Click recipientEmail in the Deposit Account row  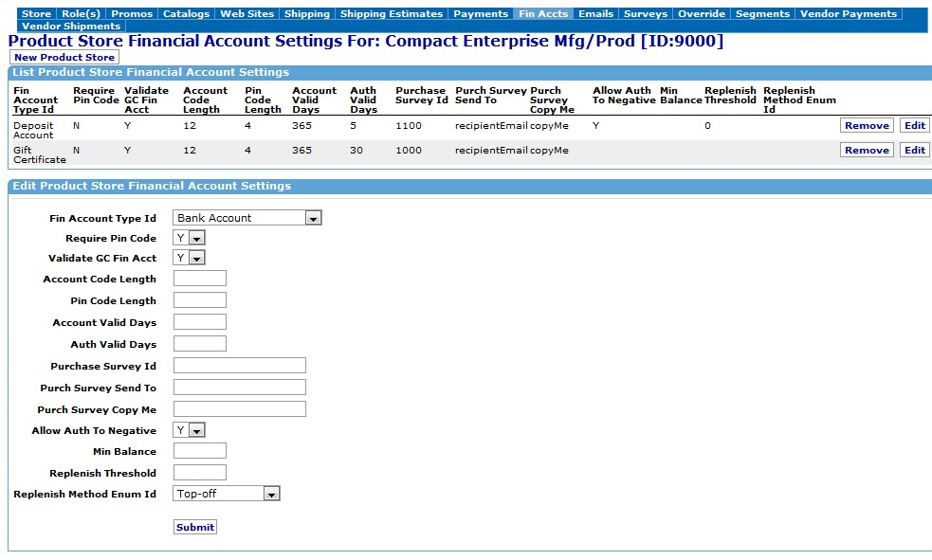[x=491, y=125]
